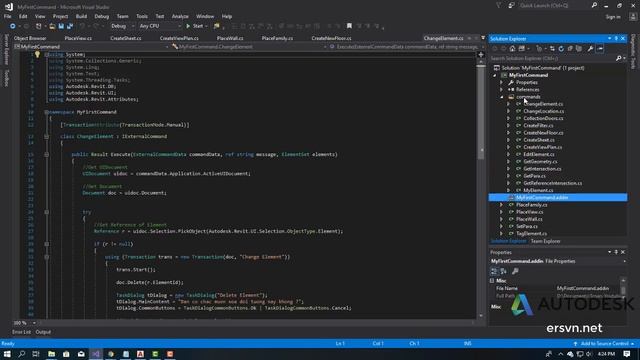Click the Search Solution Explorer input field
Viewport: 640px width, 360px height.
[552, 58]
